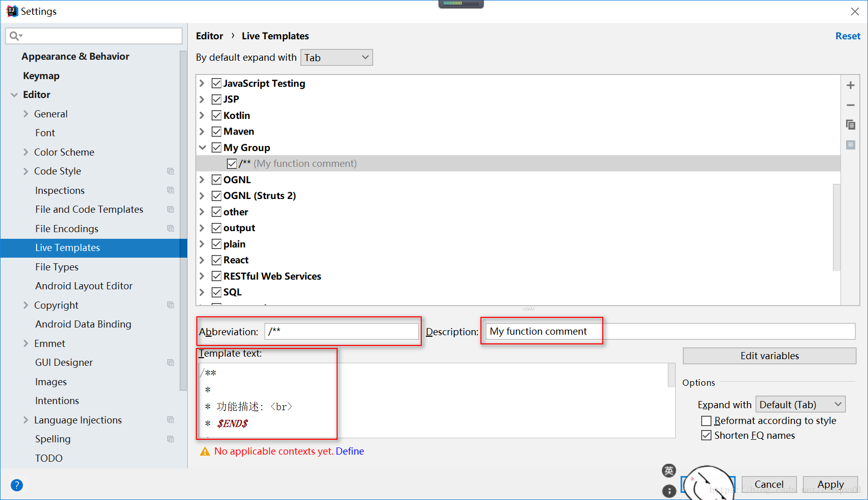The image size is (868, 500).
Task: Click project-level icon beside File Encodings
Action: [x=171, y=229]
